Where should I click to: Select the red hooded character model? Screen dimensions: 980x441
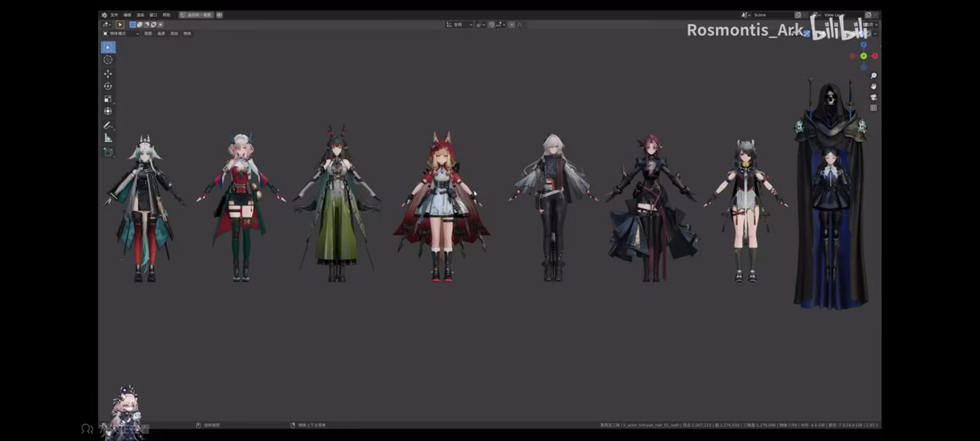coord(442,207)
